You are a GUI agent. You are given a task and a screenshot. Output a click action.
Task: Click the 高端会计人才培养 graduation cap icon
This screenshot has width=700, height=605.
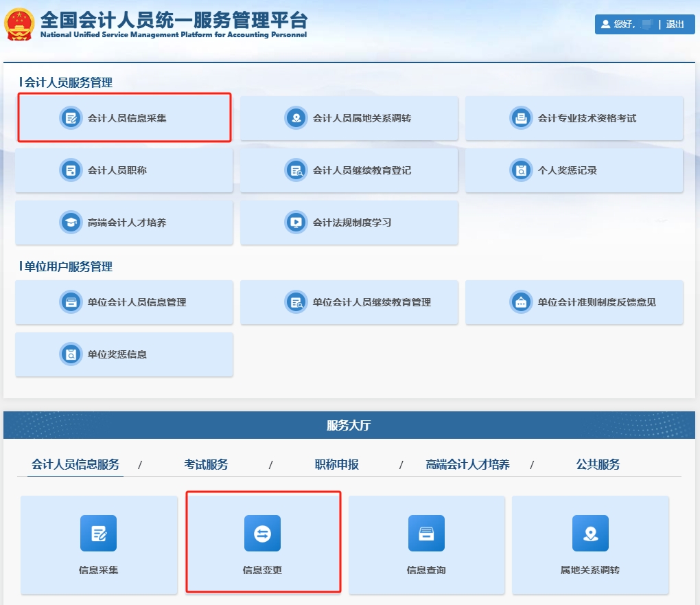71,222
